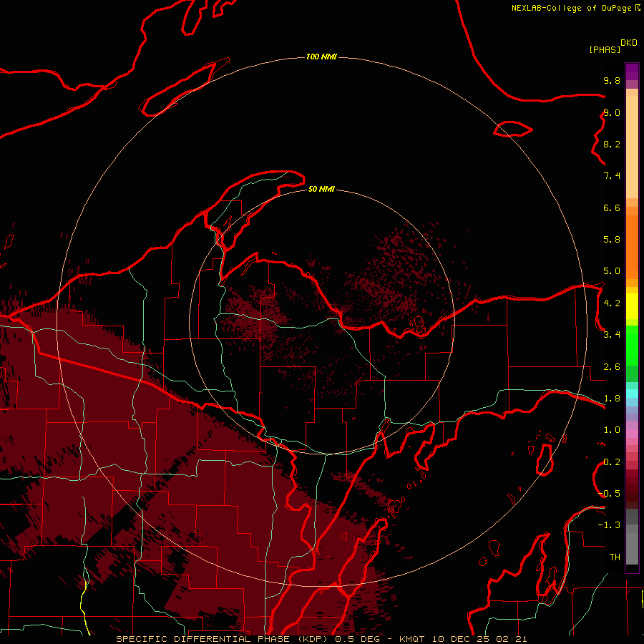Click the TH label on the color scale

(615, 557)
